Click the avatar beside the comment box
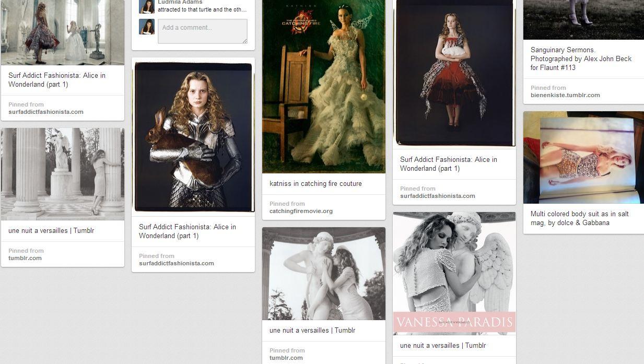 coord(147,27)
